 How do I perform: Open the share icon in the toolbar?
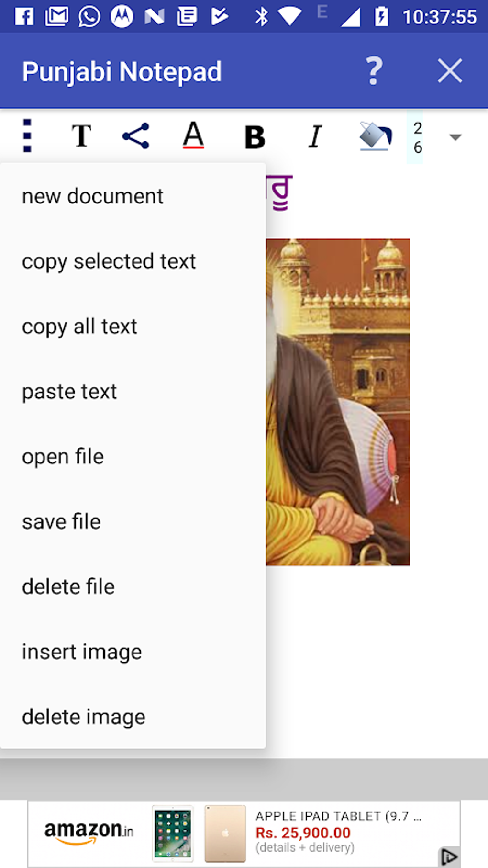[136, 136]
